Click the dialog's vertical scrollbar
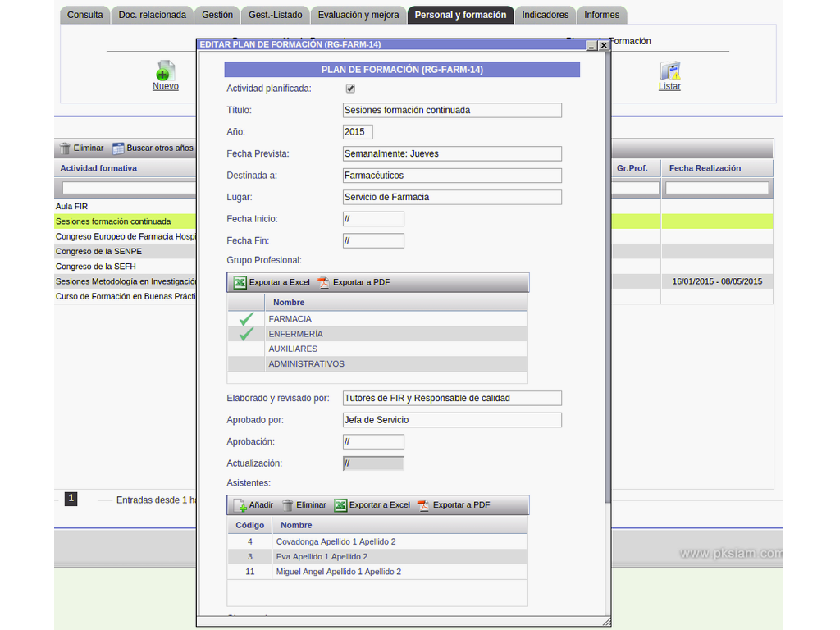This screenshot has width=840, height=630. click(608, 276)
